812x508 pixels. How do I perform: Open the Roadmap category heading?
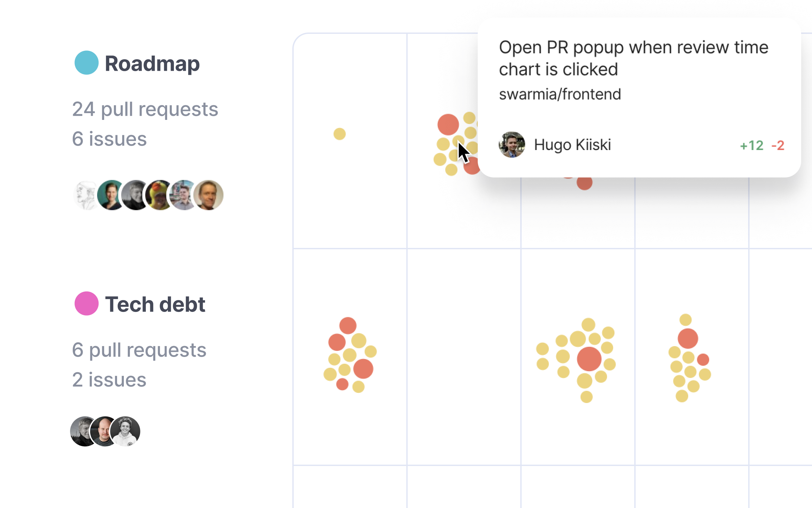click(x=152, y=64)
